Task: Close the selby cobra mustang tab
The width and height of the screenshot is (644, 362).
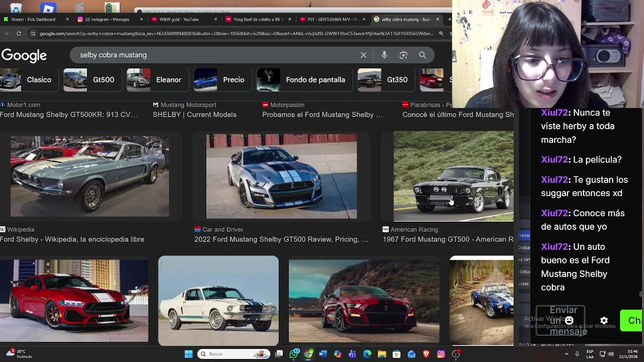Action: tap(437, 19)
